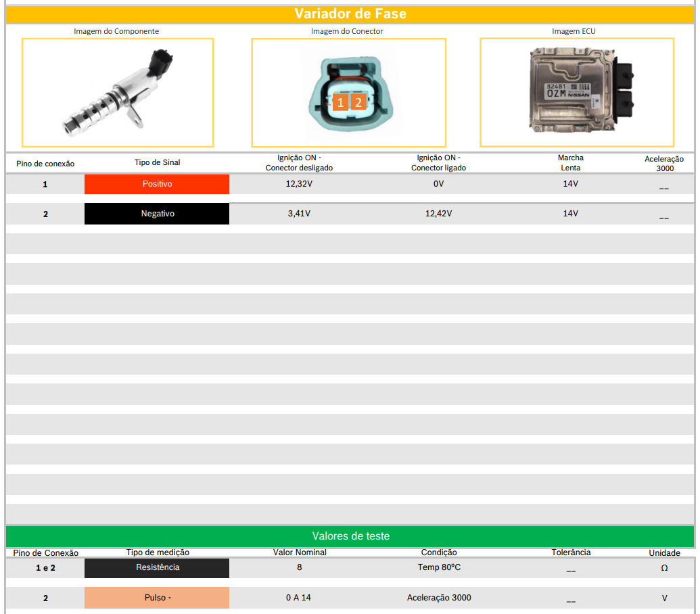Select the peach 'Pulso -' cell
Image resolution: width=700 pixels, height=614 pixels.
(157, 598)
